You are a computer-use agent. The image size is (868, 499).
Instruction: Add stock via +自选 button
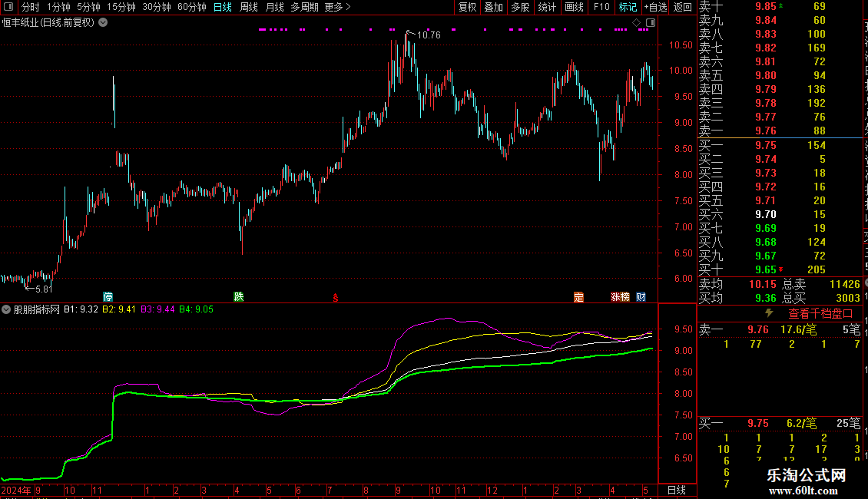[x=656, y=7]
